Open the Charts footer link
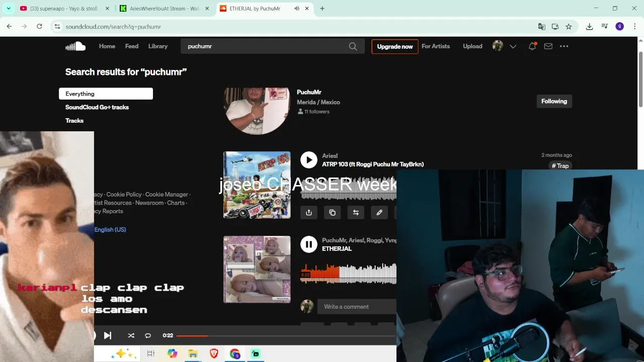The image size is (644, 362). [176, 203]
